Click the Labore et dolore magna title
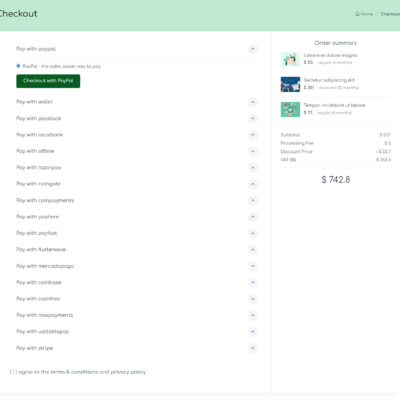Viewport: 400px width, 400px height. pyautogui.click(x=330, y=55)
